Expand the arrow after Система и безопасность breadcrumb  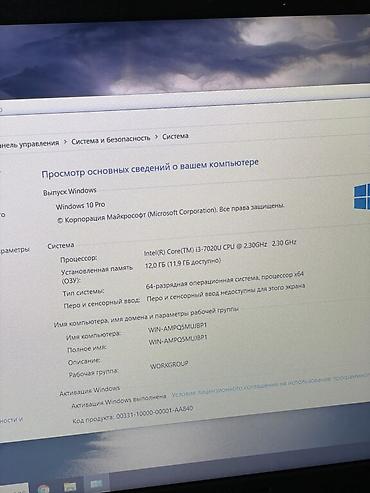[x=156, y=137]
